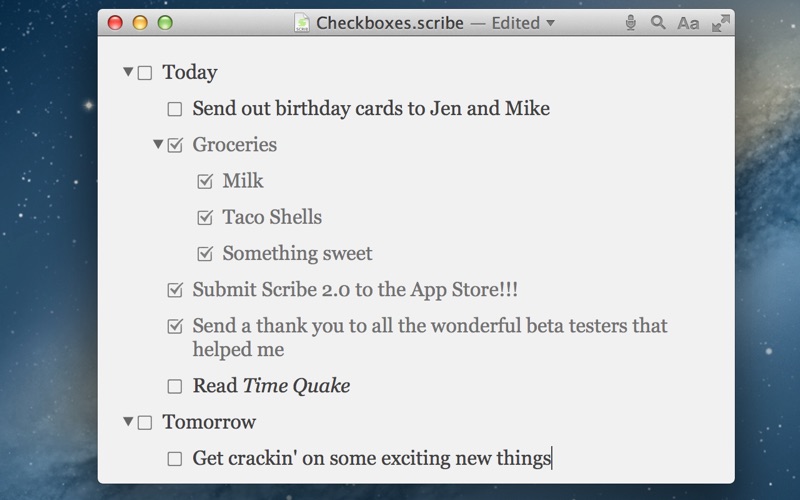800x500 pixels.
Task: Click the microphone dictation icon
Action: coord(631,23)
